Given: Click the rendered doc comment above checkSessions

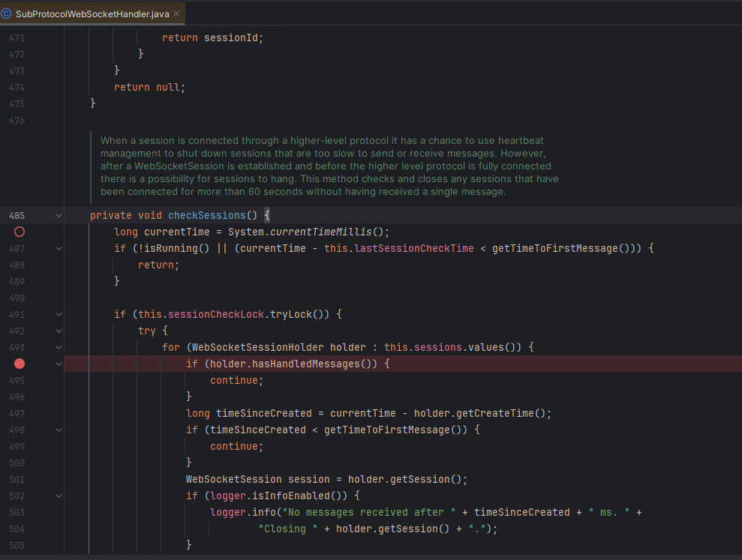Looking at the screenshot, I should pyautogui.click(x=329, y=166).
